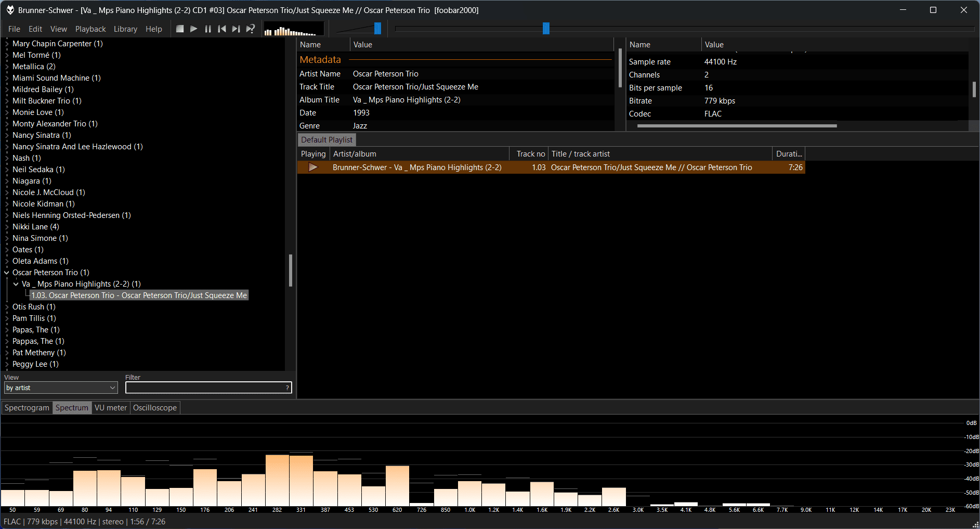Skip to the next track
This screenshot has width=980, height=529.
[x=236, y=29]
